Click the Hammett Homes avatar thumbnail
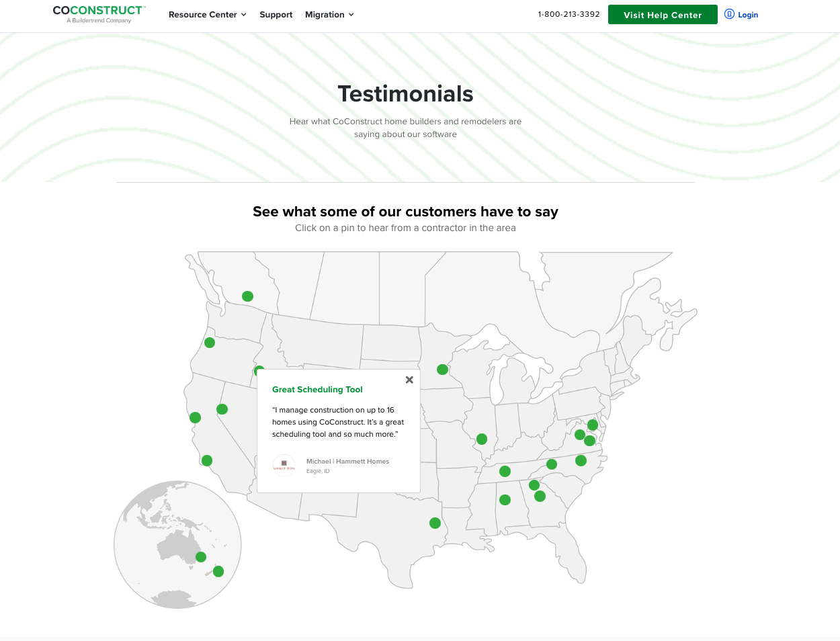Viewport: 840px width, 641px height. point(284,465)
